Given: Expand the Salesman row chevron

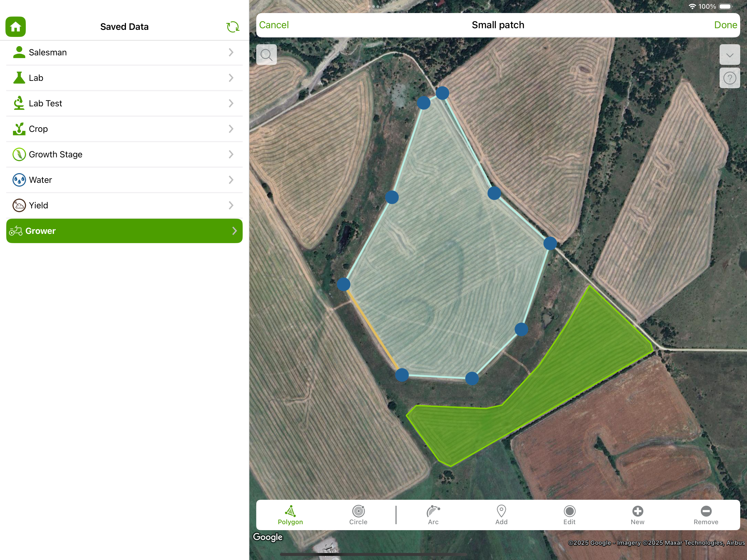Looking at the screenshot, I should click(231, 52).
